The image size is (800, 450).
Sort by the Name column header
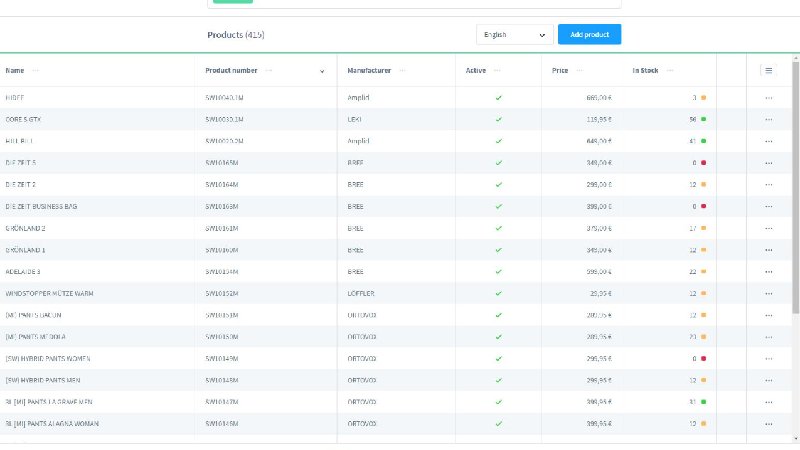(15, 70)
